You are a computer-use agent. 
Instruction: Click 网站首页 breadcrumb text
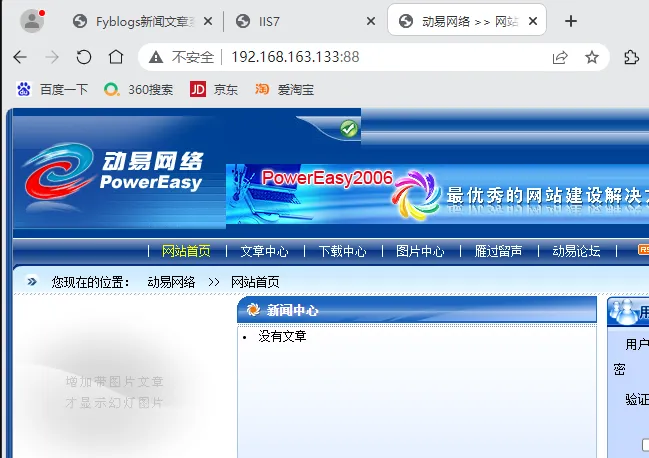(x=255, y=282)
